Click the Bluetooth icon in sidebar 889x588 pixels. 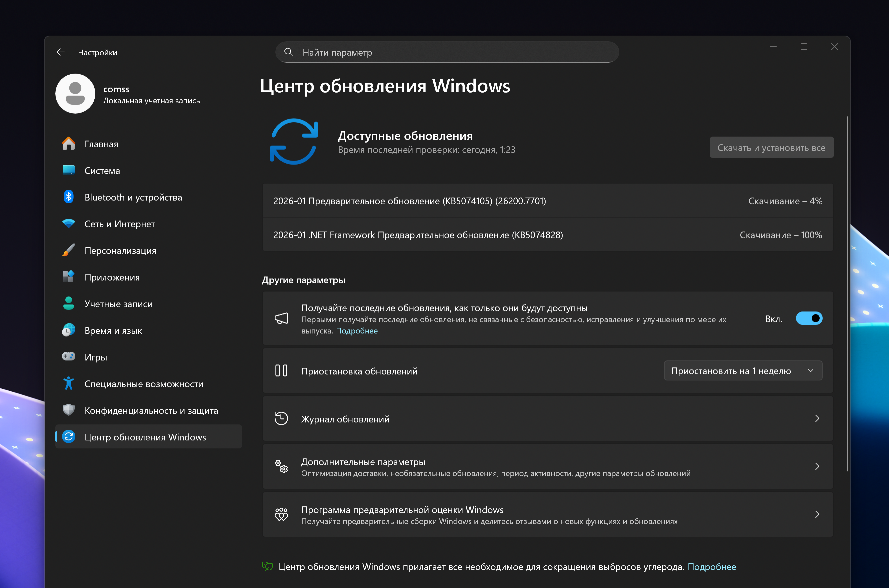tap(68, 197)
